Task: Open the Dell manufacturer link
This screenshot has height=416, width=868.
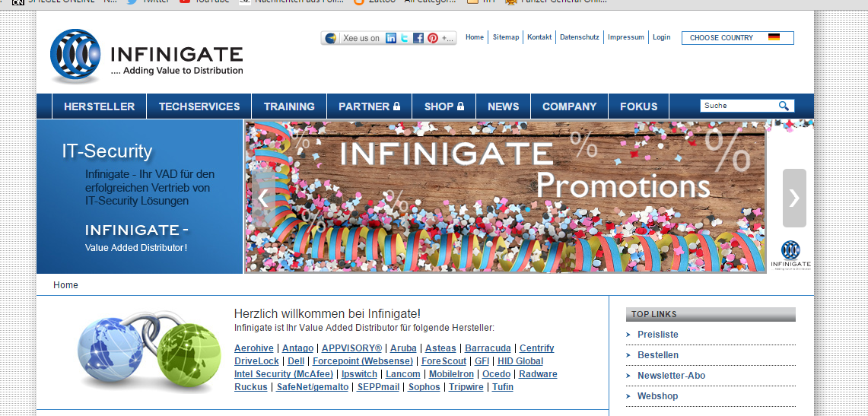Action: point(296,361)
